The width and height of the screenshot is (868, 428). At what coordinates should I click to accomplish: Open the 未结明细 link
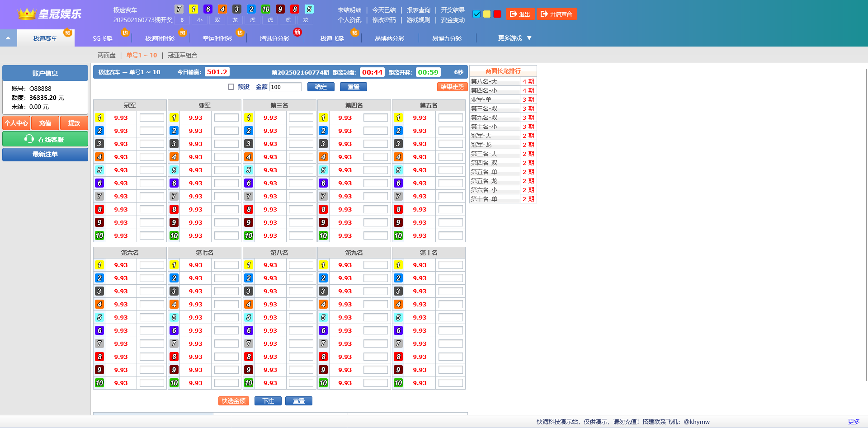pyautogui.click(x=349, y=10)
